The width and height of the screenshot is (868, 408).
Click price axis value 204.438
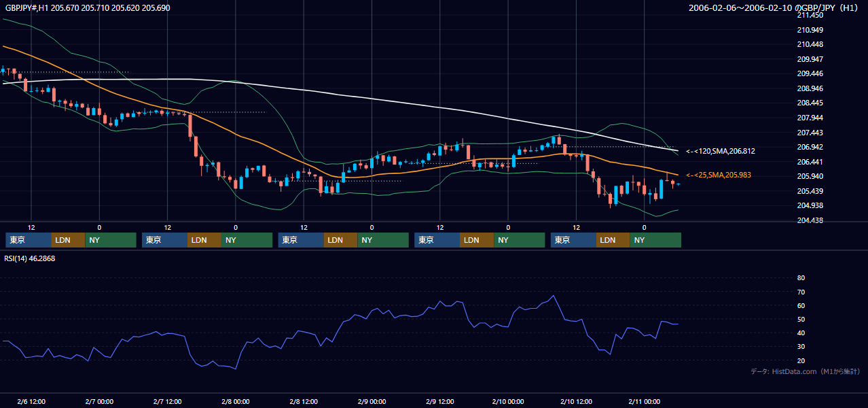810,220
